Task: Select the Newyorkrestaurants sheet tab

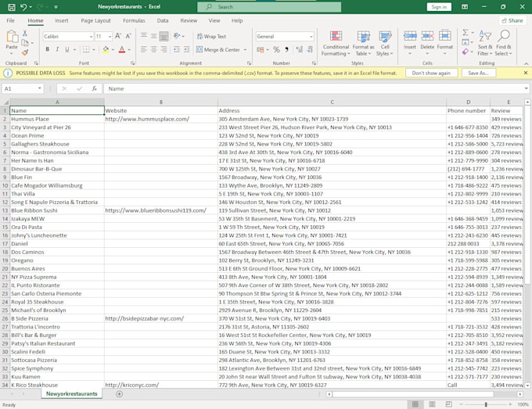Action: point(72,393)
